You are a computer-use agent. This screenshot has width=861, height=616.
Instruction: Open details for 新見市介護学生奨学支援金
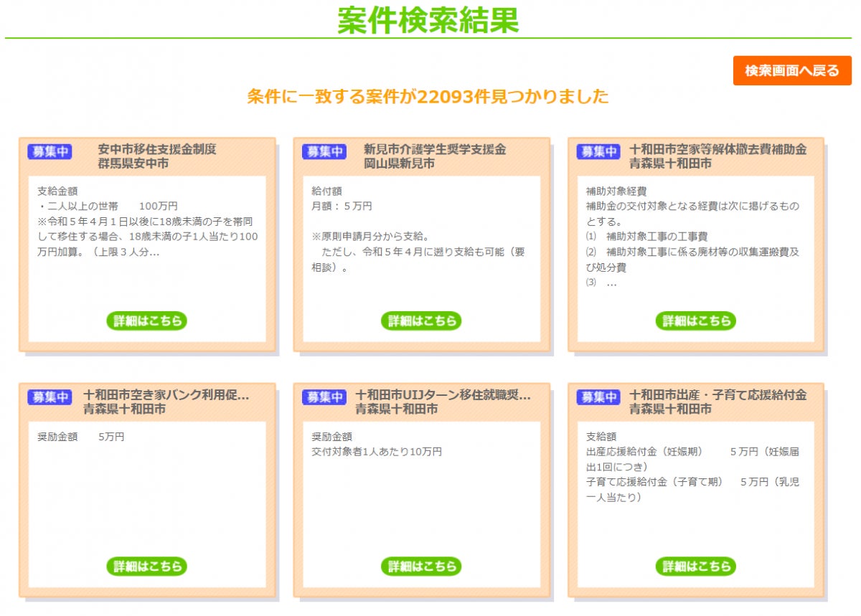click(421, 321)
